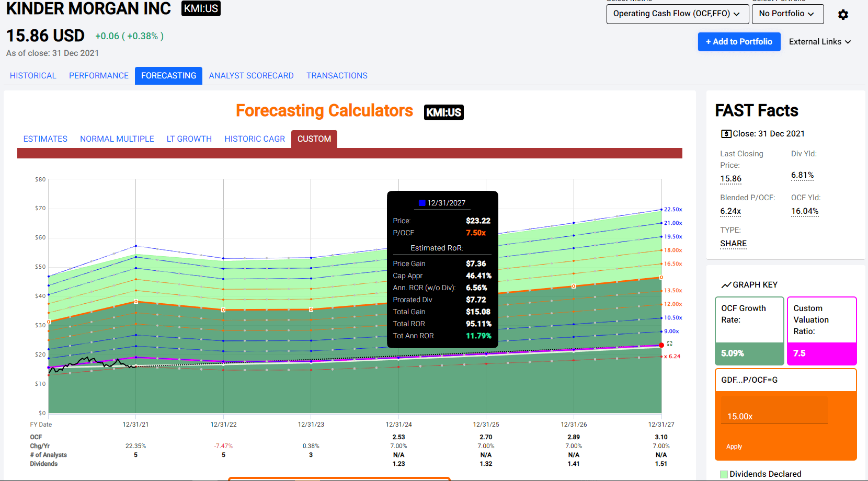868x481 pixels.
Task: Click the 22.50x multiple line label
Action: point(673,210)
